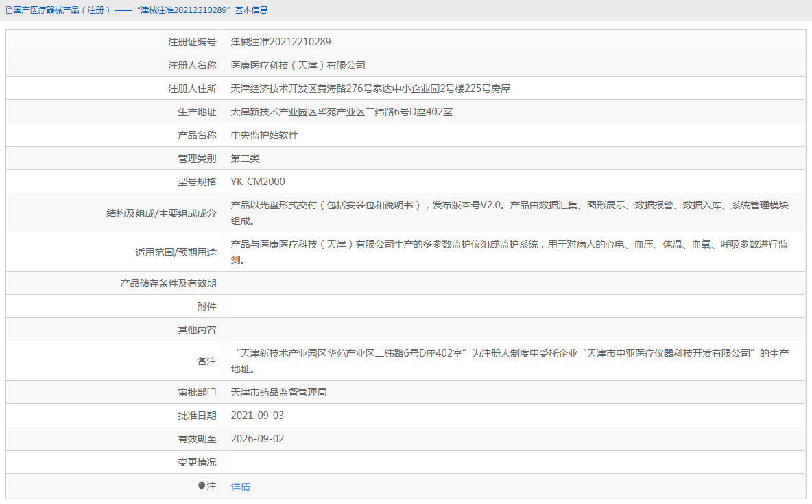Click the lightbulb icon beside 注
This screenshot has height=504, width=812.
[202, 486]
